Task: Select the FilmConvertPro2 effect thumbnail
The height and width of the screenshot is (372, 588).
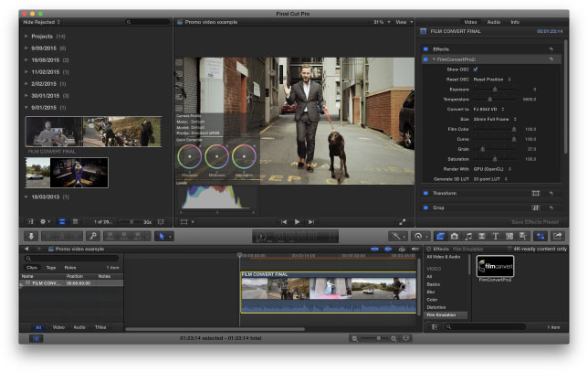Action: tap(496, 266)
